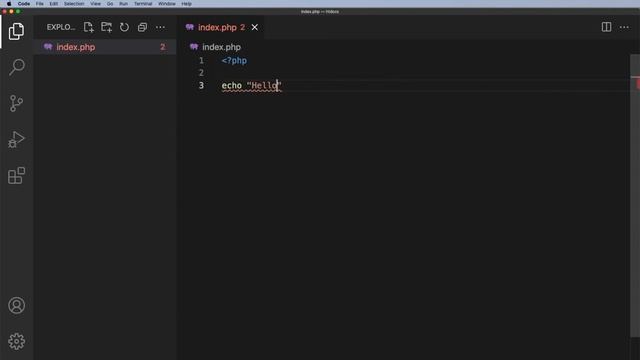640x360 pixels.
Task: Open the Go menu
Action: pos(110,4)
